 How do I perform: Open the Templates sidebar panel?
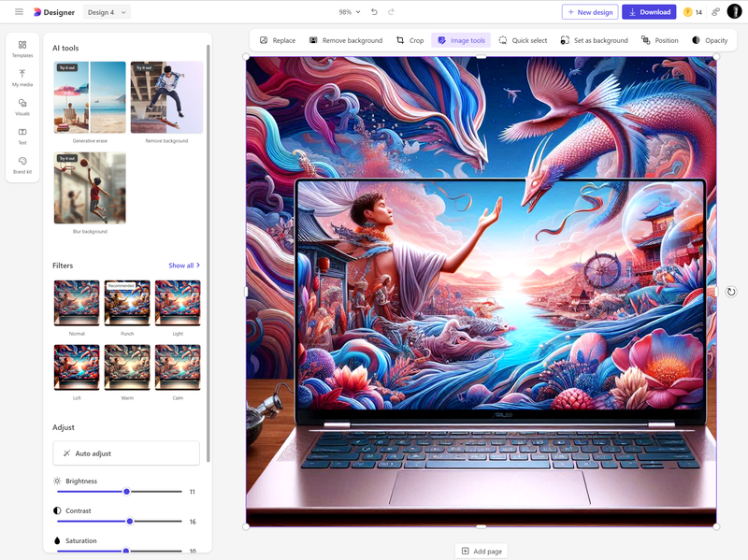[x=22, y=50]
